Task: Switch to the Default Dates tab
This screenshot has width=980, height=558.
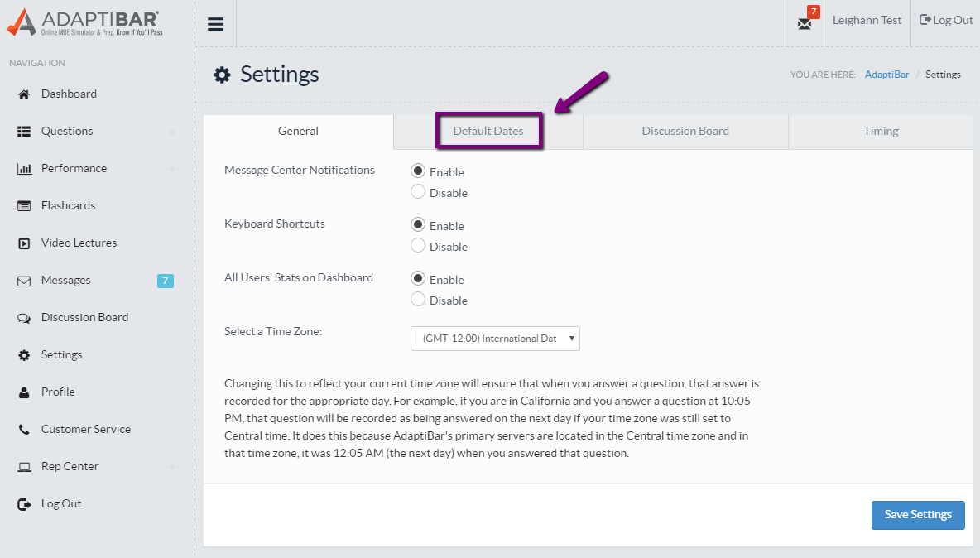Action: click(x=488, y=132)
